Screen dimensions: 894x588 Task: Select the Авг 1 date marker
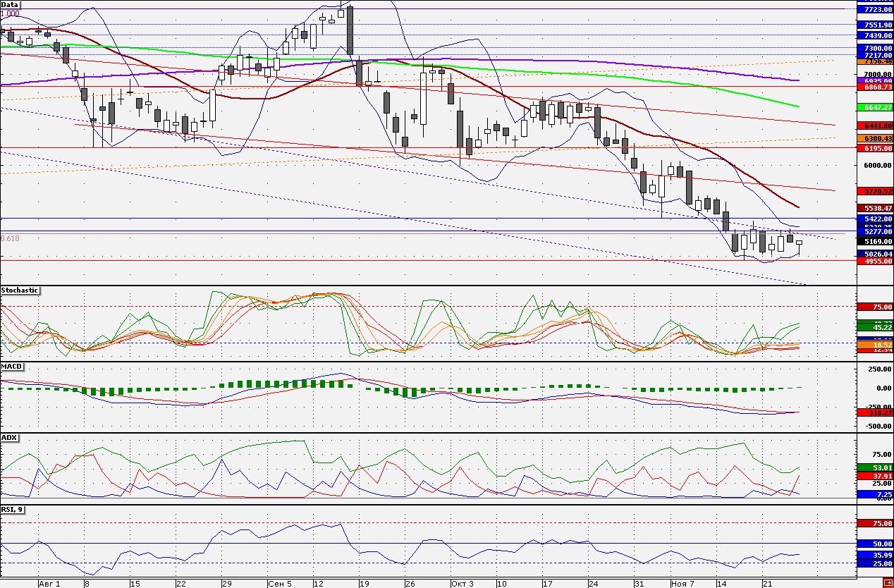point(49,584)
